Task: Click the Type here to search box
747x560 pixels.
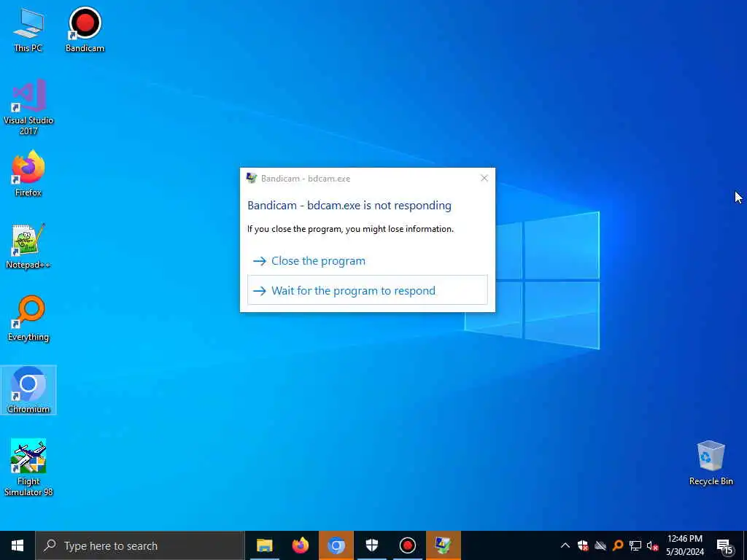Action: pyautogui.click(x=140, y=545)
